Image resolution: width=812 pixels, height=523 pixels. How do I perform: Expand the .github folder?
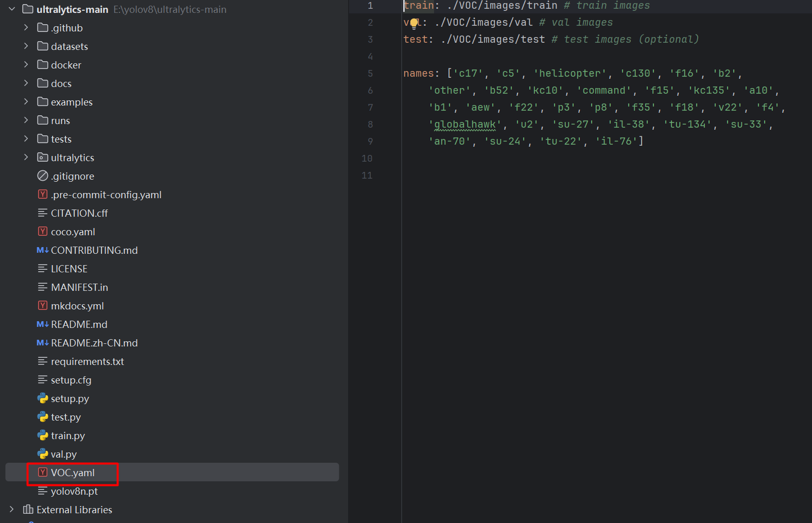26,28
